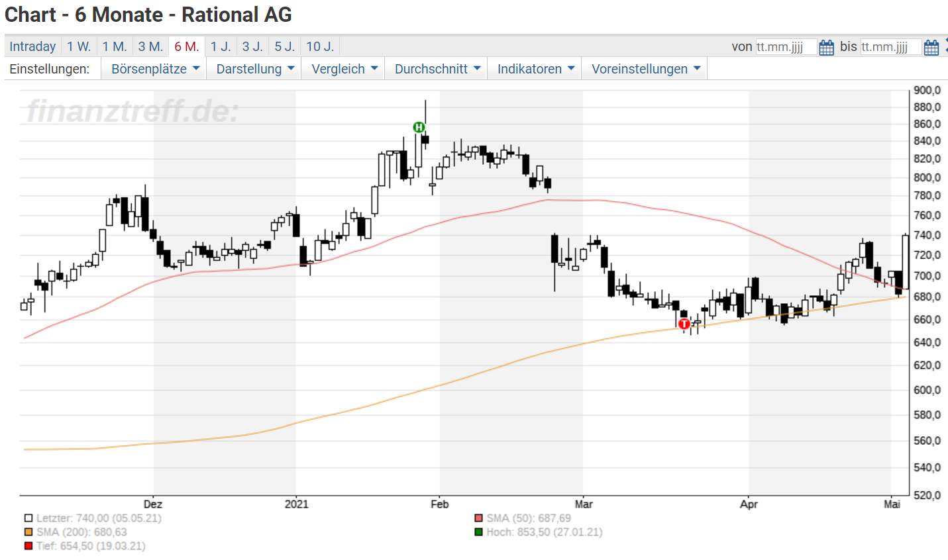This screenshot has width=948, height=560.
Task: Click the 'Apr' x-axis month label
Action: [749, 504]
